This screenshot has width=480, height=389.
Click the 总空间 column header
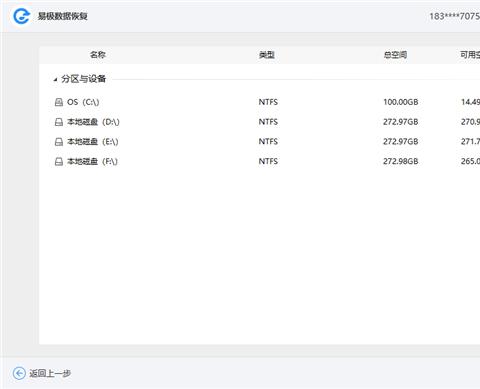tap(395, 55)
